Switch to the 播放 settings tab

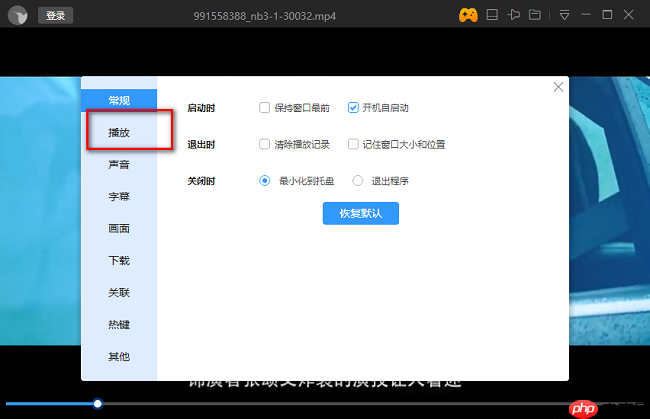[x=119, y=132]
